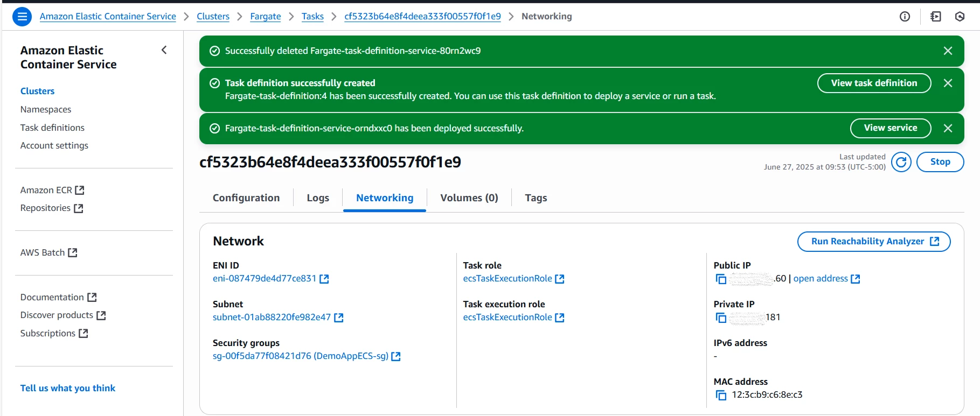Click the task ID breadcrumb link

(x=422, y=17)
